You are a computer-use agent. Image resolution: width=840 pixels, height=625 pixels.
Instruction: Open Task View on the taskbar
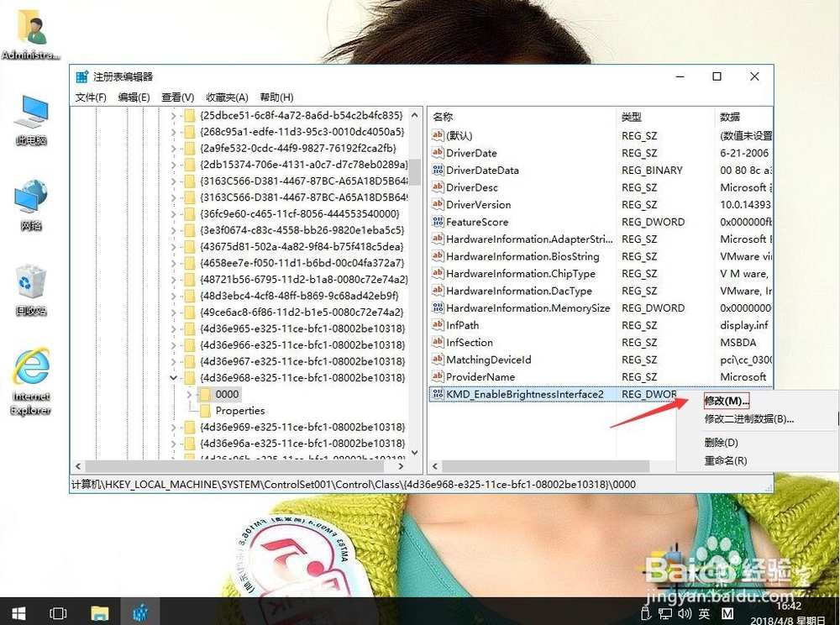[58, 612]
